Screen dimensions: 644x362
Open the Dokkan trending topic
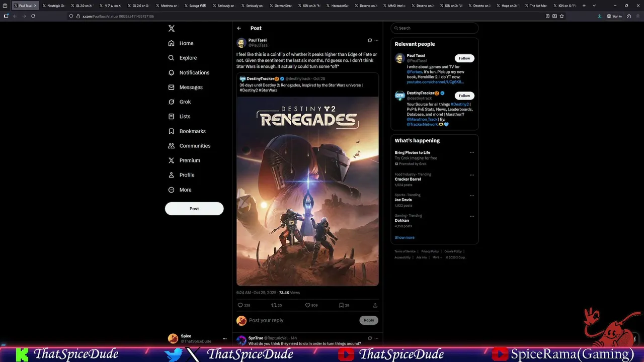(401, 221)
